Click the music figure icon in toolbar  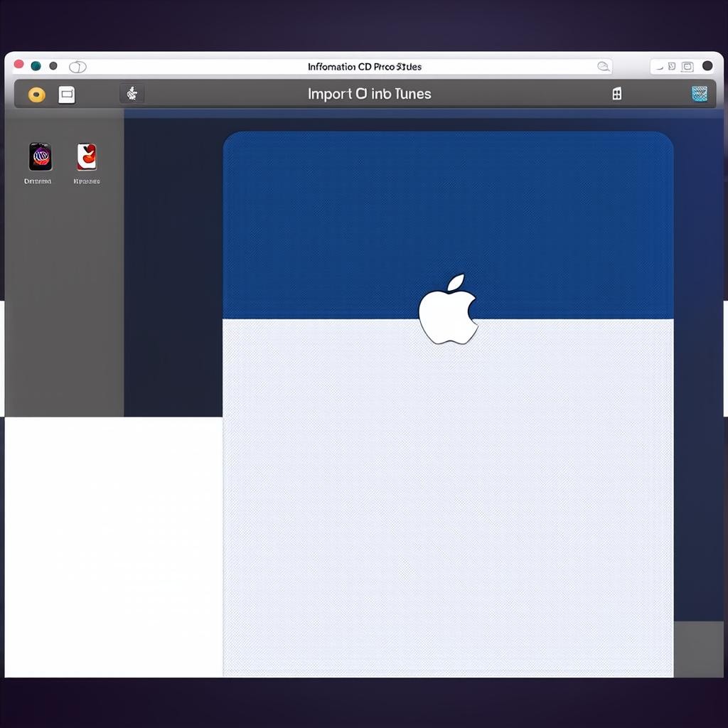click(x=132, y=94)
